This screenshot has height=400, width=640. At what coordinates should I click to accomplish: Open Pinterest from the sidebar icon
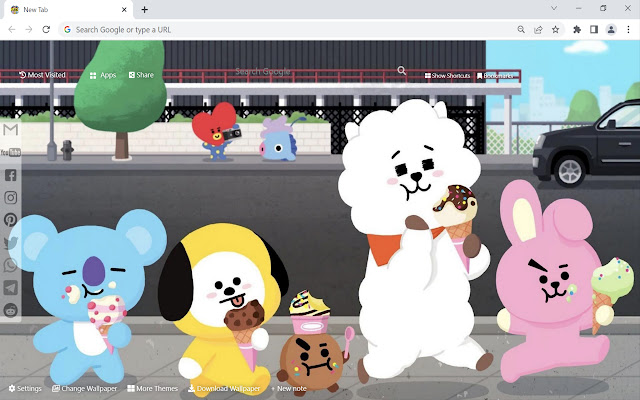click(11, 220)
